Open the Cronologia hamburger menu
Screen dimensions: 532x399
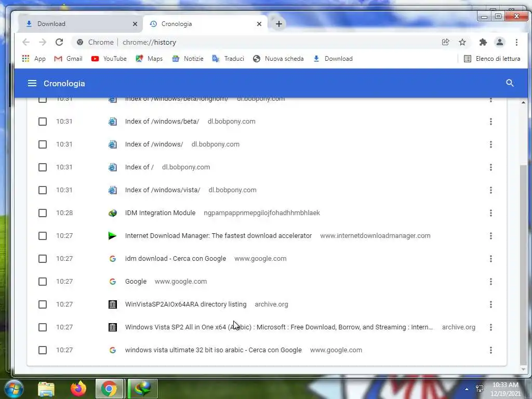pos(32,83)
